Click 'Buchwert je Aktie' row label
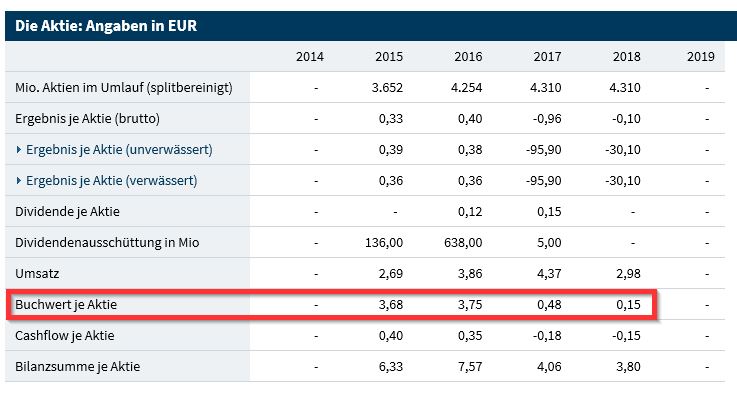The height and width of the screenshot is (396, 737). click(x=66, y=304)
